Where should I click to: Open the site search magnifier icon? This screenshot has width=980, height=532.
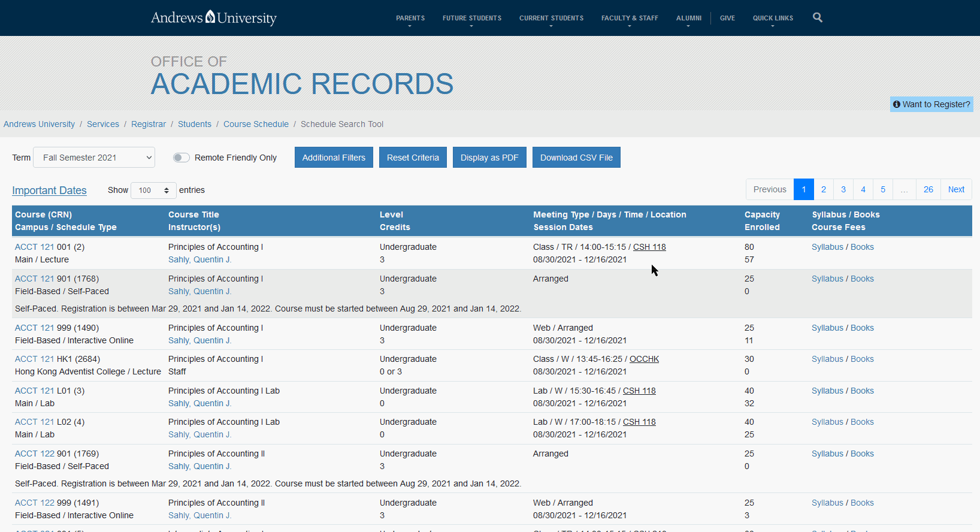pos(818,17)
